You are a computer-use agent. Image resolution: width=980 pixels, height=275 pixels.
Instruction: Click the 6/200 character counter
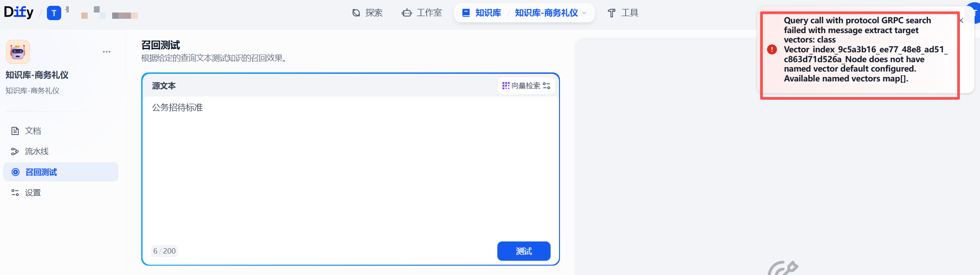click(x=164, y=251)
